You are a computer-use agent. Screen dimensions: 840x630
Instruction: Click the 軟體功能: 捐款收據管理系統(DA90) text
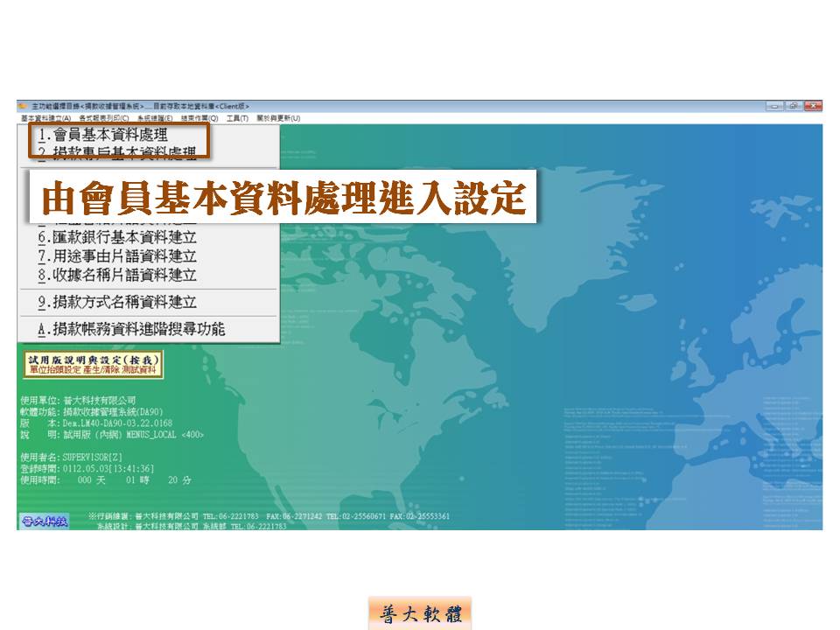92,412
